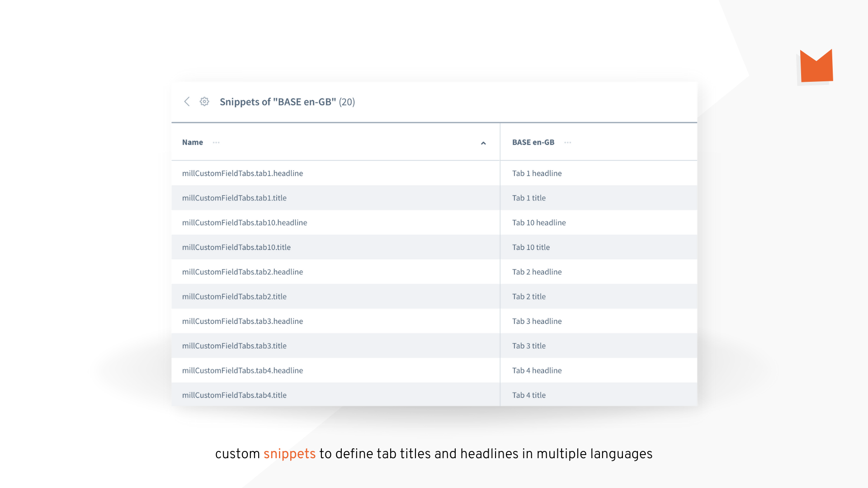Go back using the left chevron arrow
868x488 pixels.
pos(187,102)
